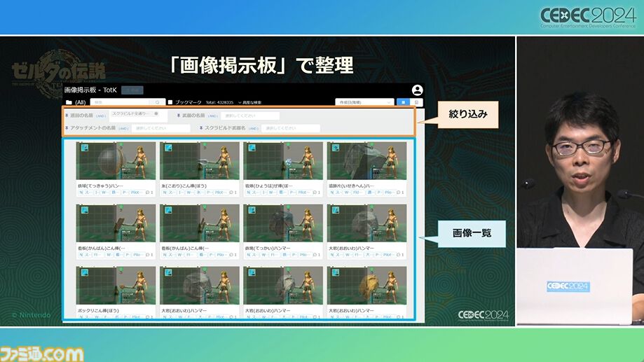The image size is (644, 362).
Task: Open comment icon on 鉄球(てっきゅう)ハン card
Action: [x=148, y=192]
